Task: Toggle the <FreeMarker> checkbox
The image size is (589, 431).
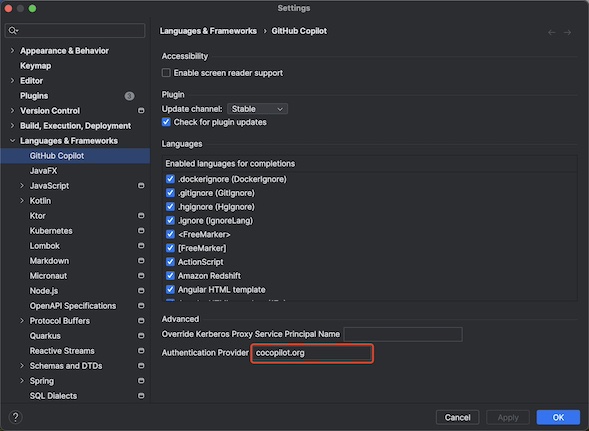Action: 170,234
